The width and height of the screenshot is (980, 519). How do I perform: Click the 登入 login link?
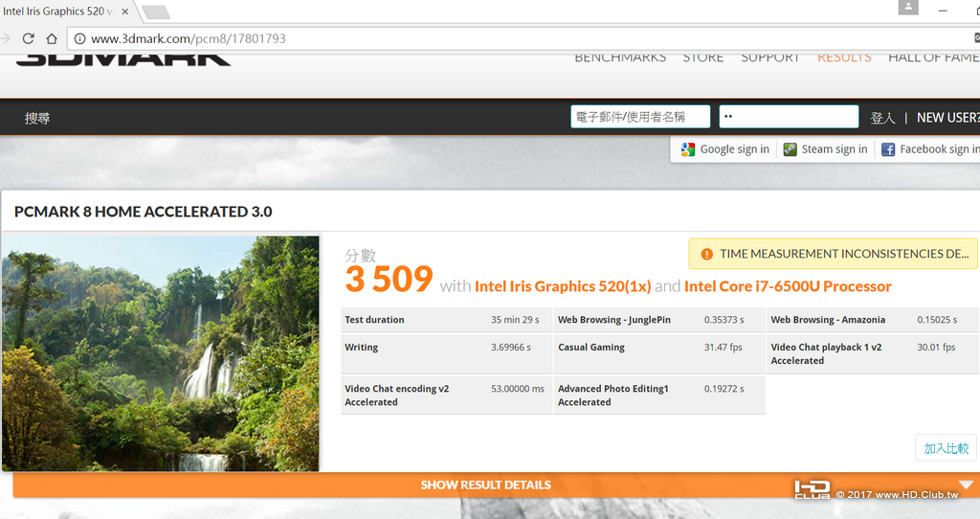pyautogui.click(x=882, y=118)
